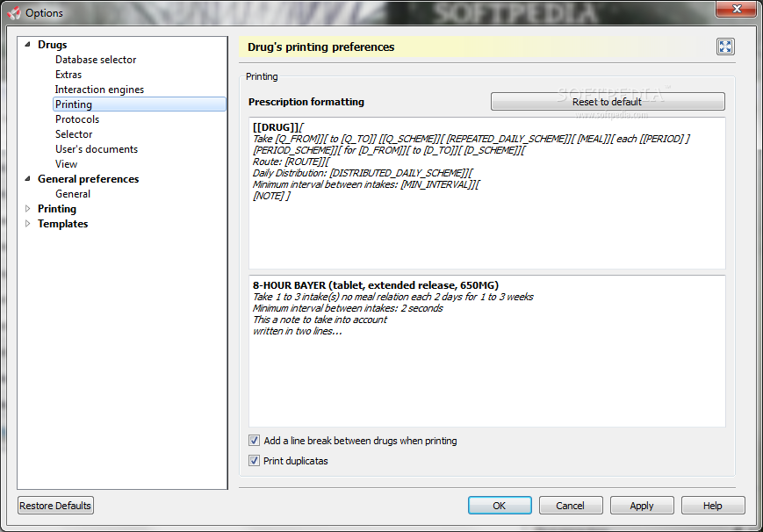This screenshot has width=763, height=532.
Task: Click the 8-HOUR BAYER preview text area
Action: click(486, 351)
